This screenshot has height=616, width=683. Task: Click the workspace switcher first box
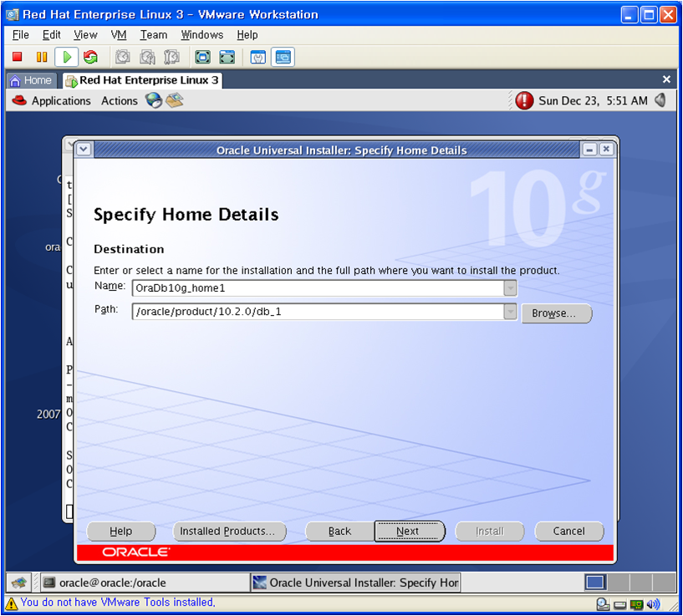coord(595,583)
